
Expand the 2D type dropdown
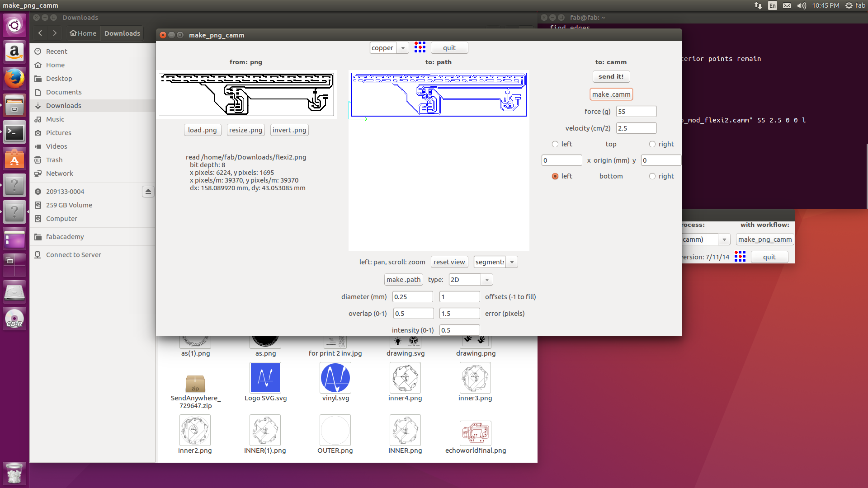coord(487,280)
